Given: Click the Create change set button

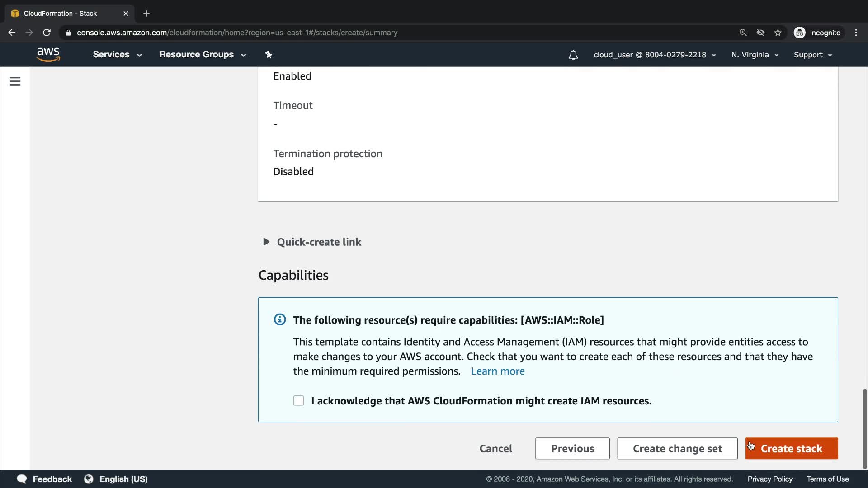Looking at the screenshot, I should coord(677,448).
